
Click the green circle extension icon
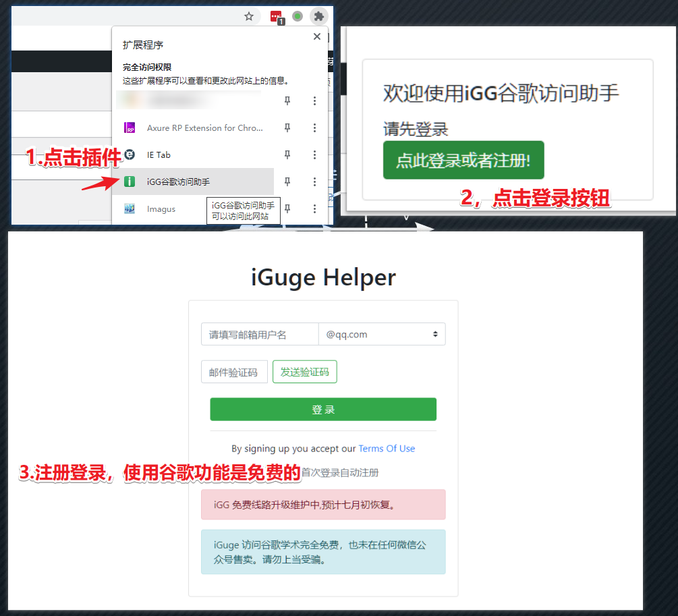(x=298, y=16)
